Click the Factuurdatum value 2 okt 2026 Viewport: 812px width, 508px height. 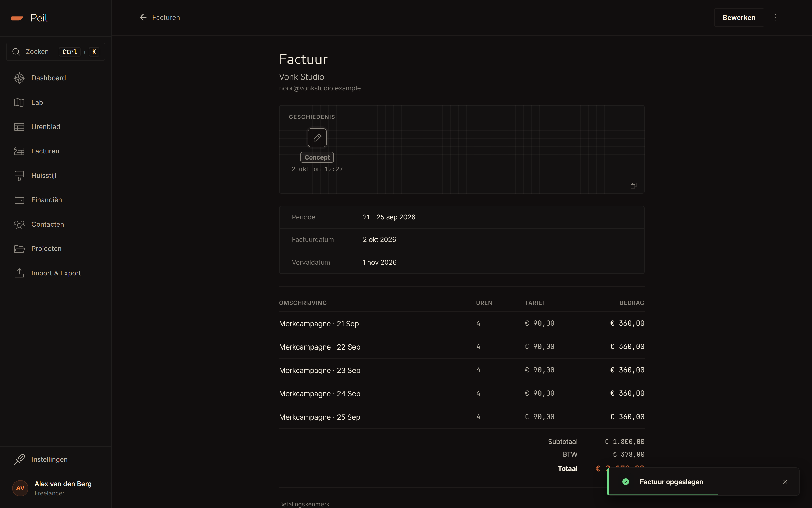(x=379, y=240)
